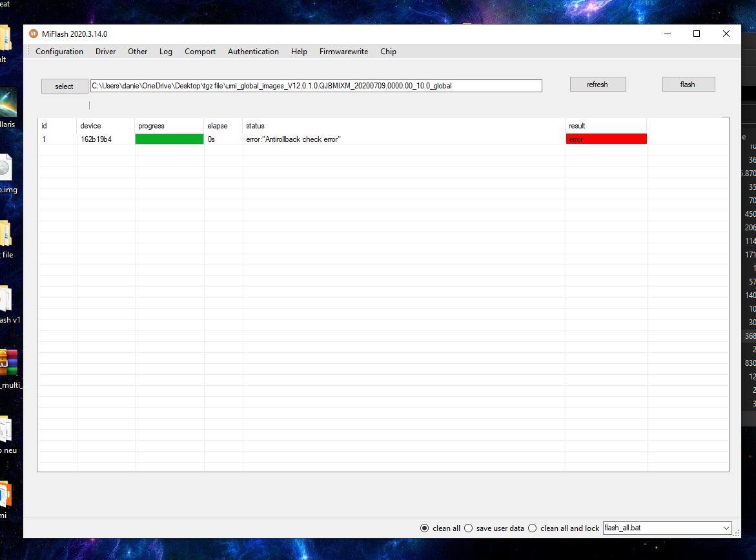Viewport: 756px width, 560px height.
Task: Maximize the MiFlash window
Action: click(696, 34)
